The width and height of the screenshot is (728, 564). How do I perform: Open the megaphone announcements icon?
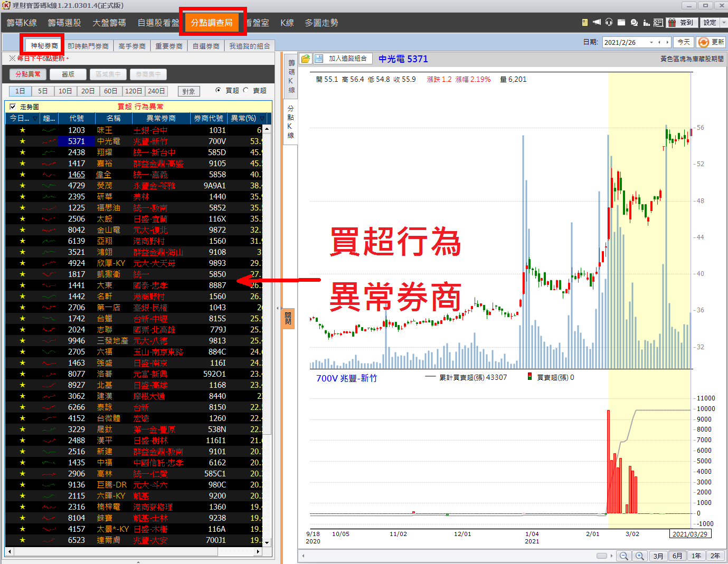(x=597, y=23)
